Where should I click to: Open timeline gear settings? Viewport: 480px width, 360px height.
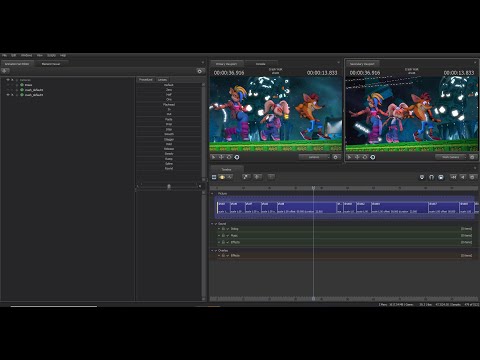pyautogui.click(x=472, y=177)
